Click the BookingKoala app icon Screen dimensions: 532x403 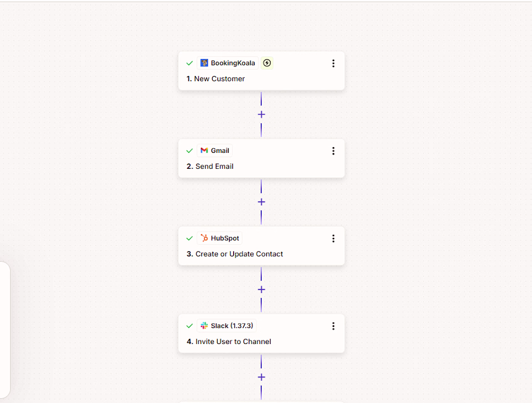pos(204,63)
